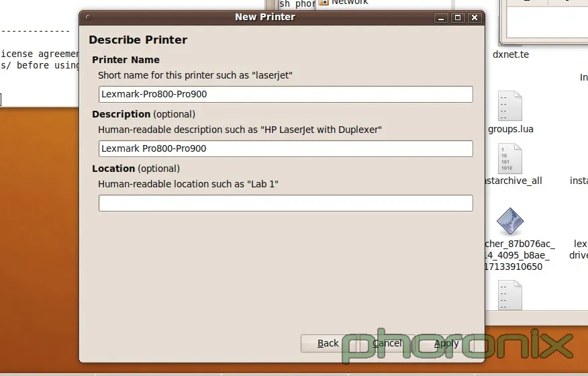Click the Back button
Screen dimensions: 588x376
328,343
